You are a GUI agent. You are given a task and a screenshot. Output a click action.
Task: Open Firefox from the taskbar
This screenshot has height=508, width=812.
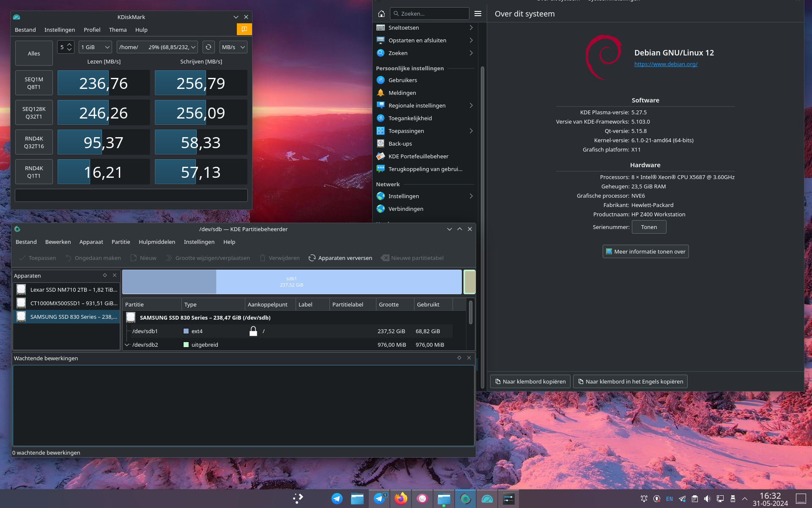401,499
